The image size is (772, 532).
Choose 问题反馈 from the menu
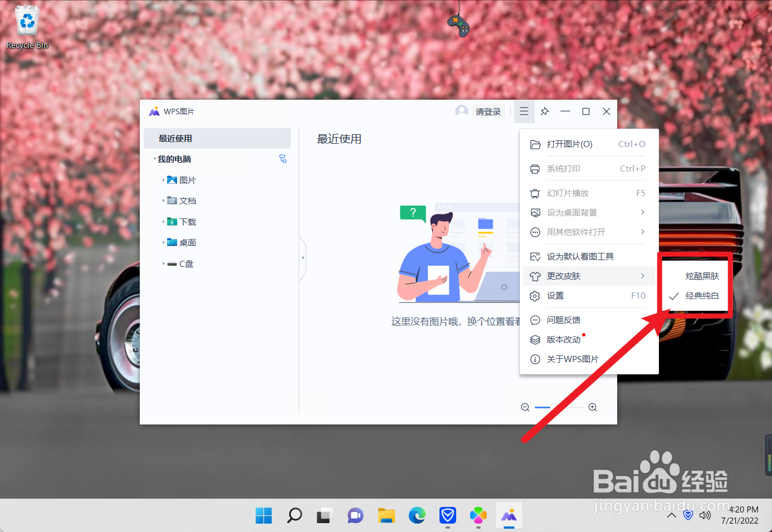(589, 320)
